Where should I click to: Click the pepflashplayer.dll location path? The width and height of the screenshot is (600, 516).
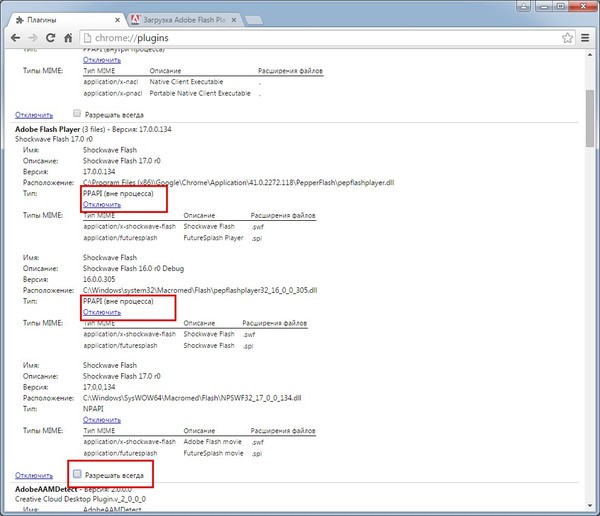[x=238, y=183]
